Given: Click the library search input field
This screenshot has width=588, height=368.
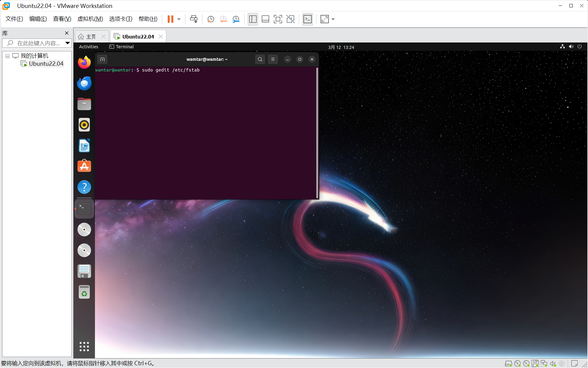Looking at the screenshot, I should click(38, 43).
